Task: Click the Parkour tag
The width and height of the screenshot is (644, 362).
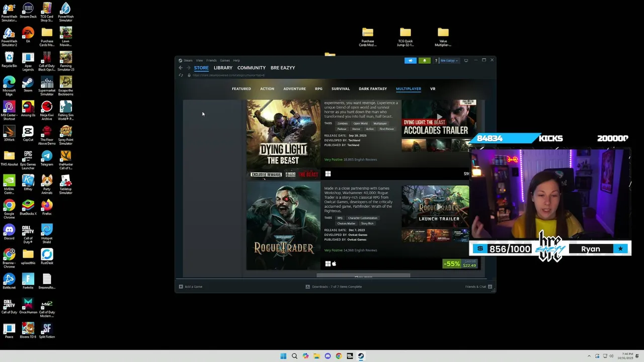Action: click(342, 129)
